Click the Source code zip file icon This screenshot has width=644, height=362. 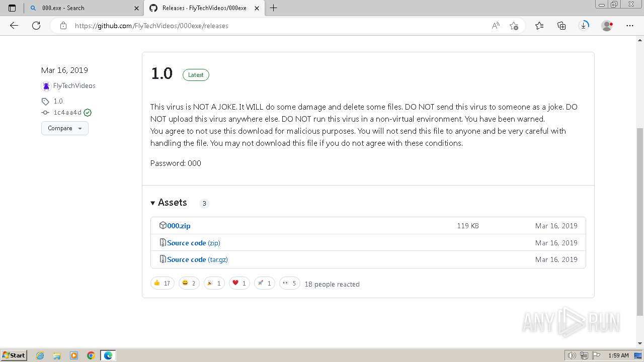[163, 242]
